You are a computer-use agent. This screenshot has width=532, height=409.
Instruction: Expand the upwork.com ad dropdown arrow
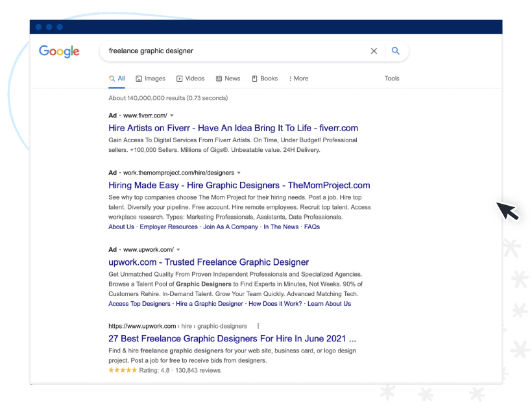pyautogui.click(x=178, y=250)
